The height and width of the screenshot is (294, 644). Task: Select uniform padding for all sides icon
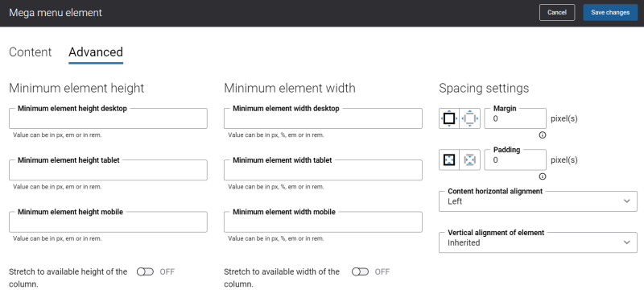point(449,159)
